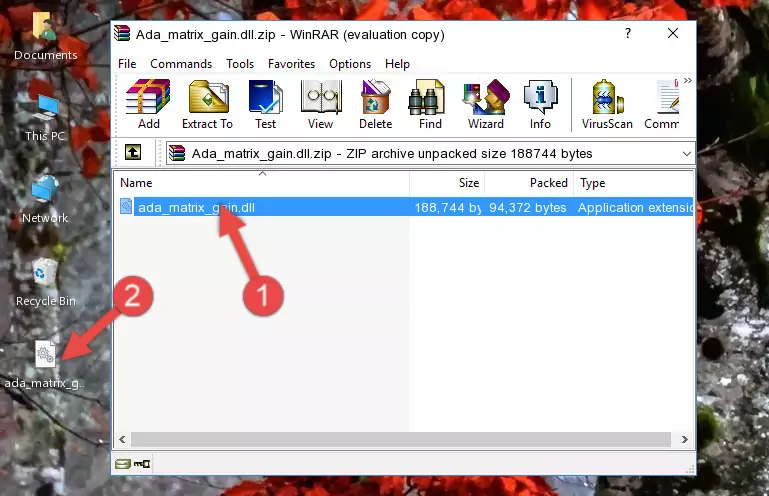769x496 pixels.
Task: Click the Add archive toolbar icon
Action: click(148, 104)
